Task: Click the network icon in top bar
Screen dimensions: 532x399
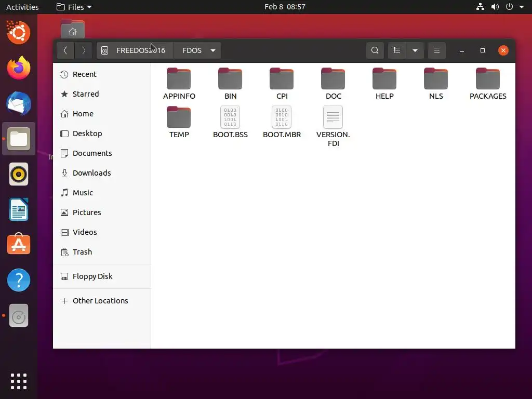Action: 480,7
